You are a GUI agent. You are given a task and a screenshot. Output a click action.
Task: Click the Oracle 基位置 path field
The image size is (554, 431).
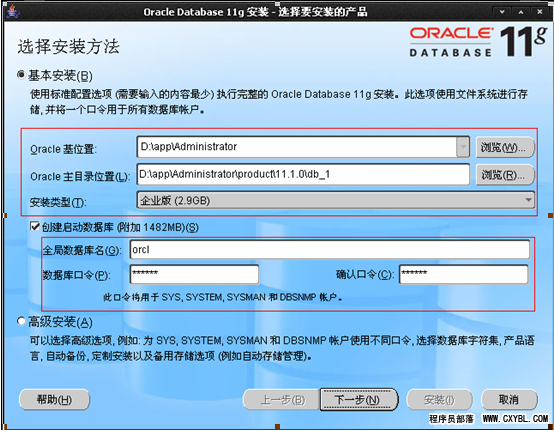[297, 147]
